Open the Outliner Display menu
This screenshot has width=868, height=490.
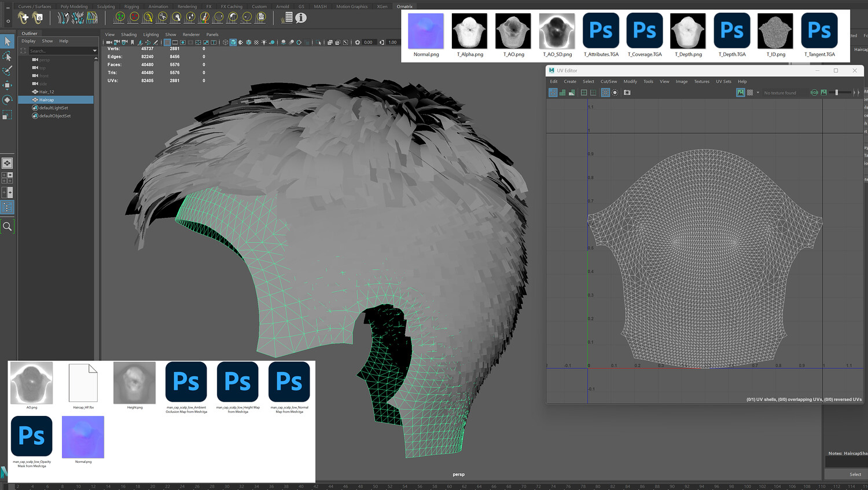[x=28, y=41]
